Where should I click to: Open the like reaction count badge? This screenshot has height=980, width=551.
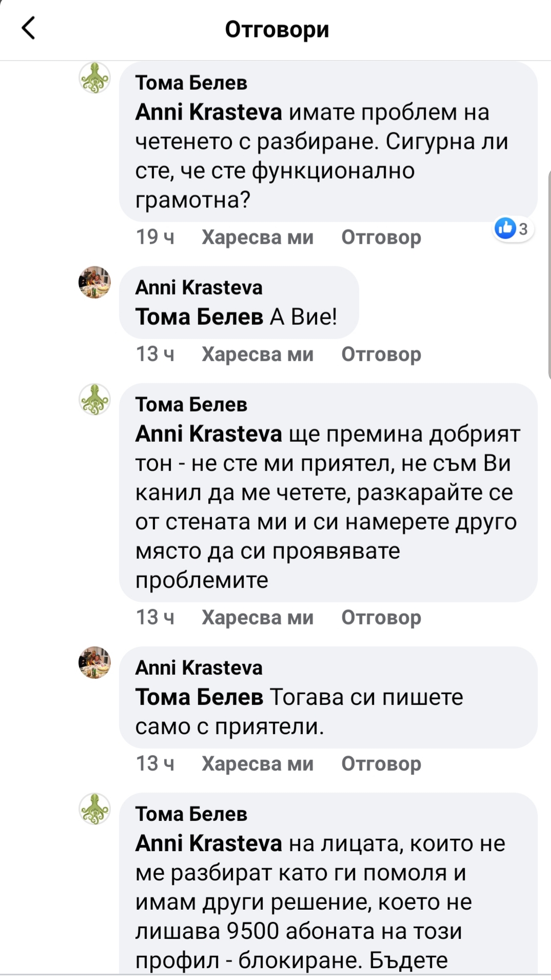coord(513,229)
